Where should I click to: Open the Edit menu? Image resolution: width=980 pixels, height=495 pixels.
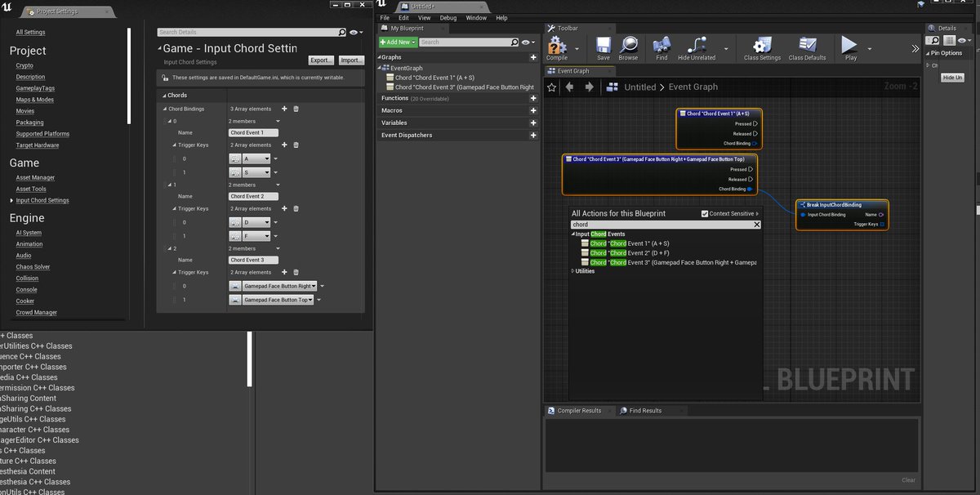pos(404,18)
